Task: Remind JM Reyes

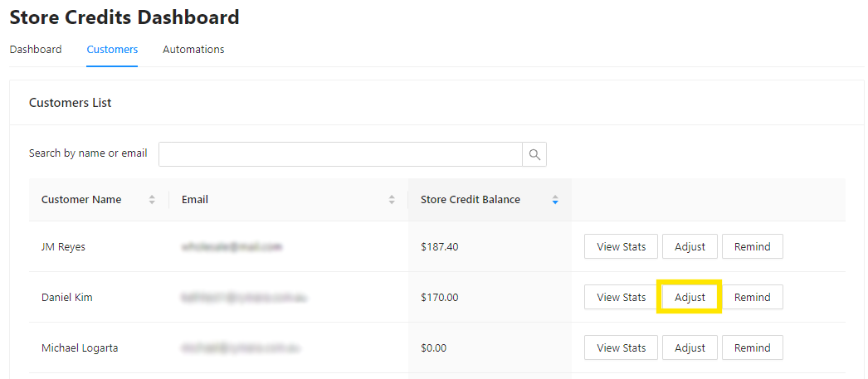Action: [x=753, y=247]
